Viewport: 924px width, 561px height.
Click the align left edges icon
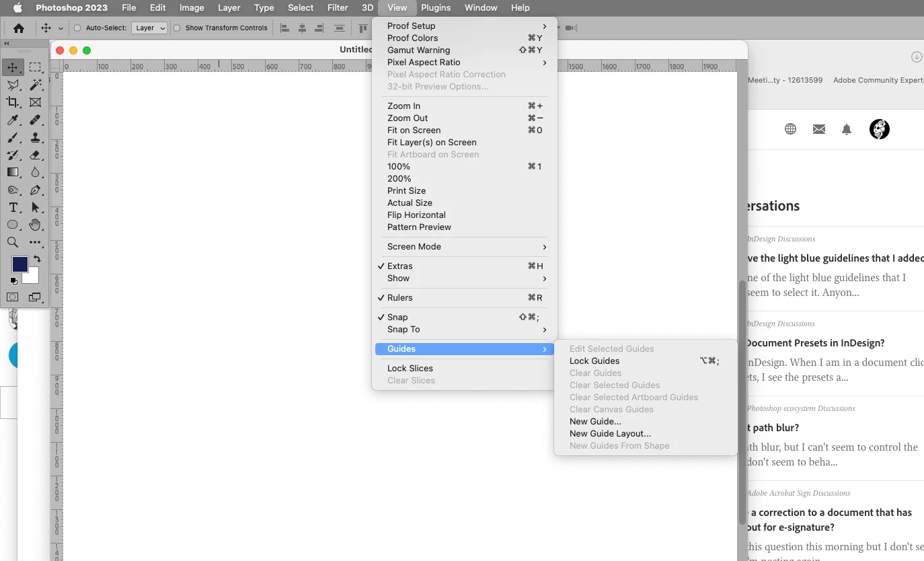coord(284,28)
